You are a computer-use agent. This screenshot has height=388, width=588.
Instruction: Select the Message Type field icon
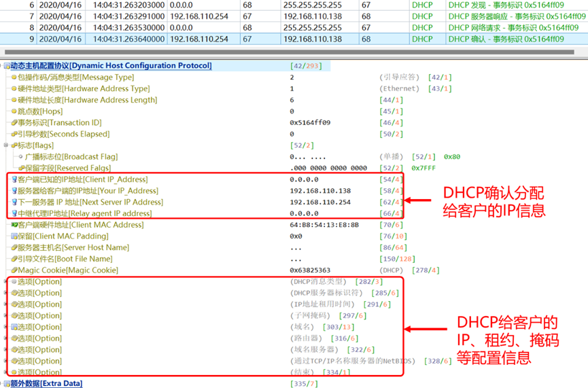14,77
